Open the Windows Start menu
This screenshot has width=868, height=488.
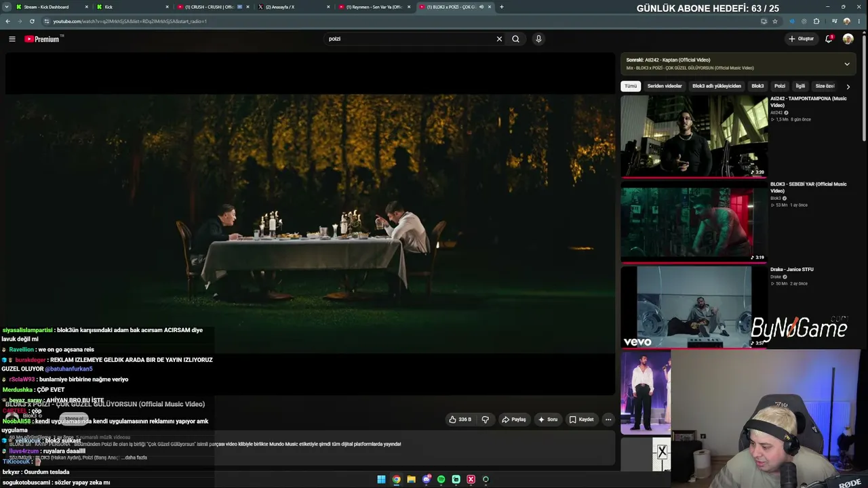tap(381, 480)
